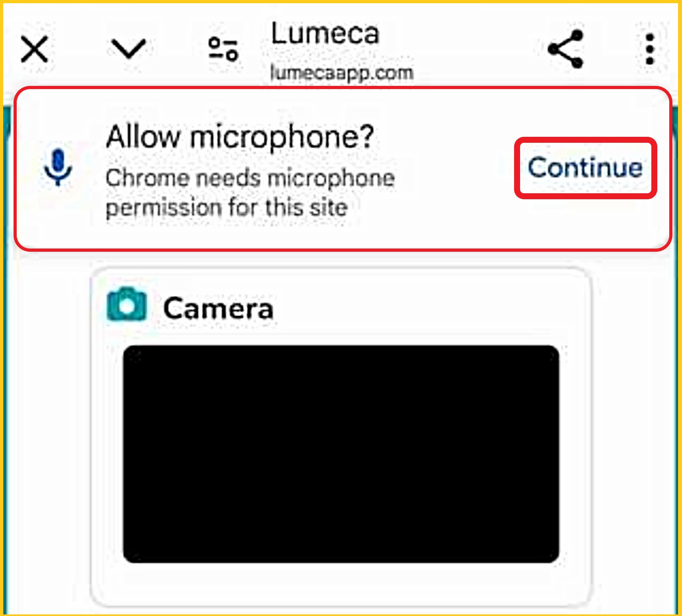Click the microphone permission description text

(x=250, y=192)
